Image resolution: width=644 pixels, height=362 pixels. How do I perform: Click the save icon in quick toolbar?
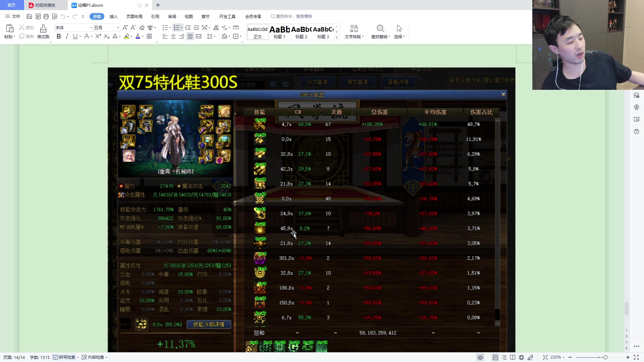29,16
